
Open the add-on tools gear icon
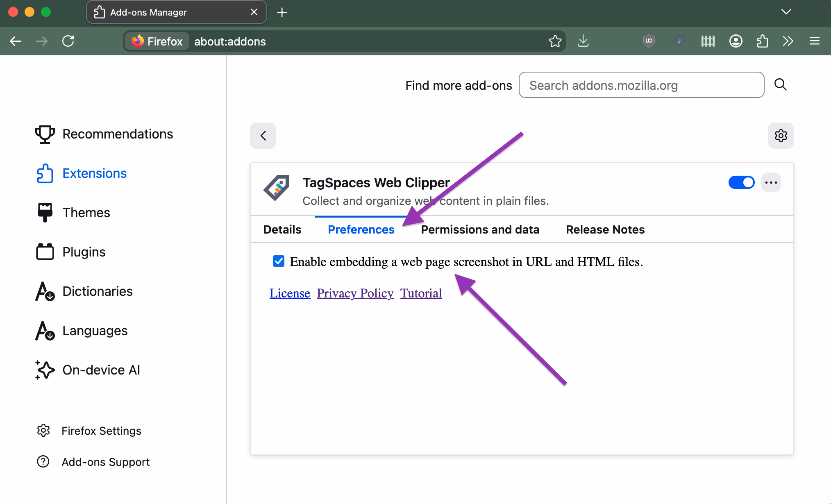tap(781, 136)
